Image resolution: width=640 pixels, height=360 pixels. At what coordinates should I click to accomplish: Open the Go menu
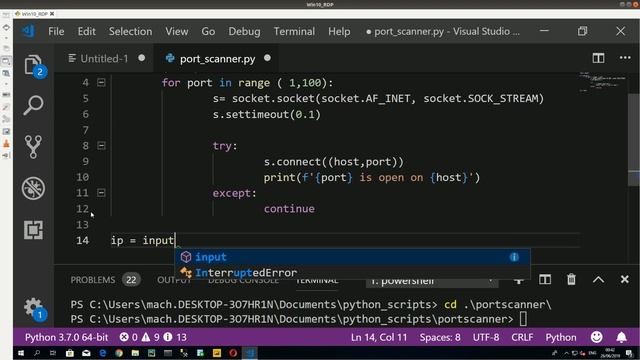coord(208,31)
